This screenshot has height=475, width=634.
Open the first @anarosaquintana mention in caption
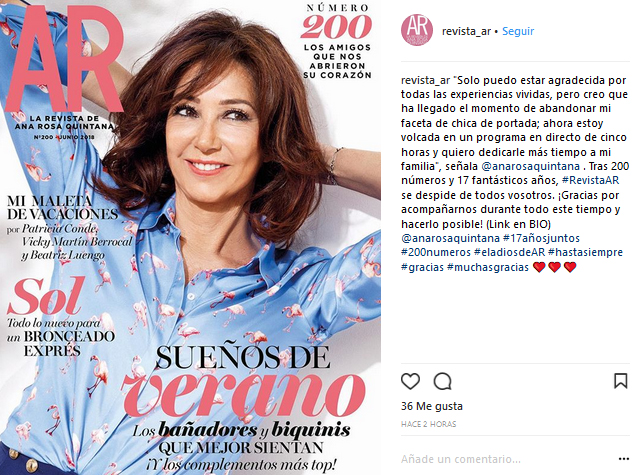530,166
